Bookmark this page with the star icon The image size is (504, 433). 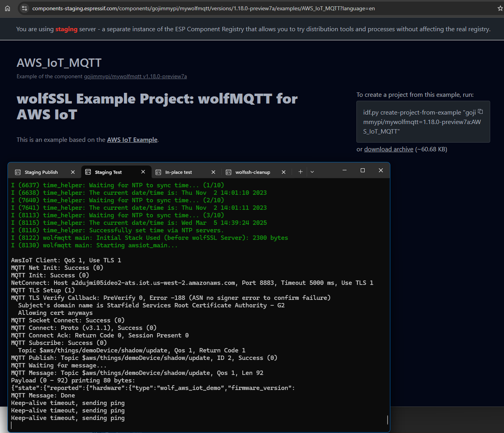(500, 8)
